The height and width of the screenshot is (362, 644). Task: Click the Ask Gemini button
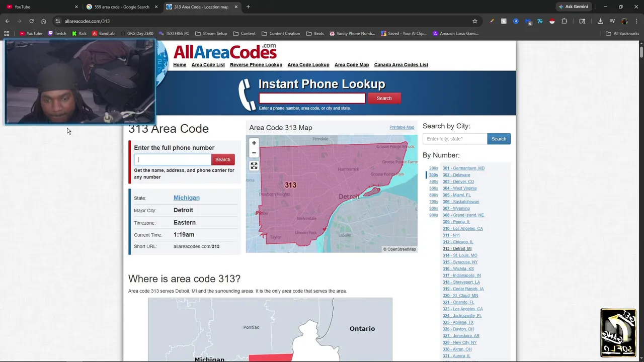(573, 7)
